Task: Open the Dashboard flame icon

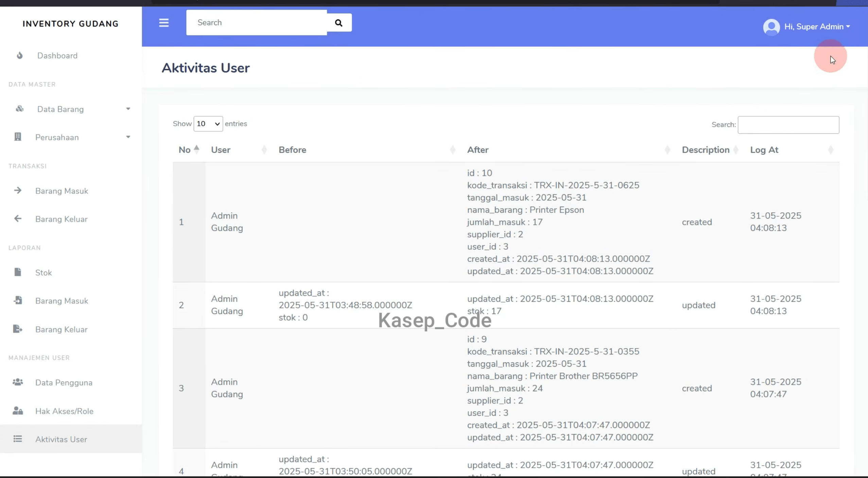Action: coord(20,55)
